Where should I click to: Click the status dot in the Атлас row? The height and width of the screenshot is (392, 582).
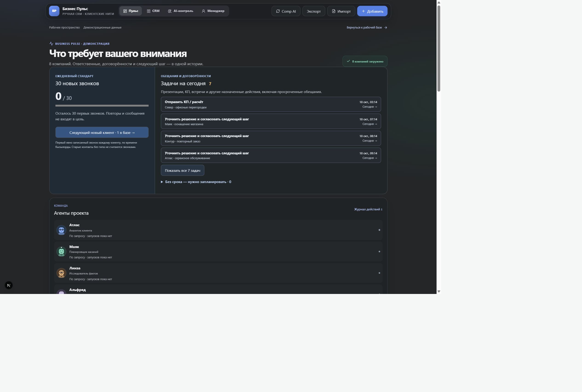(x=379, y=230)
